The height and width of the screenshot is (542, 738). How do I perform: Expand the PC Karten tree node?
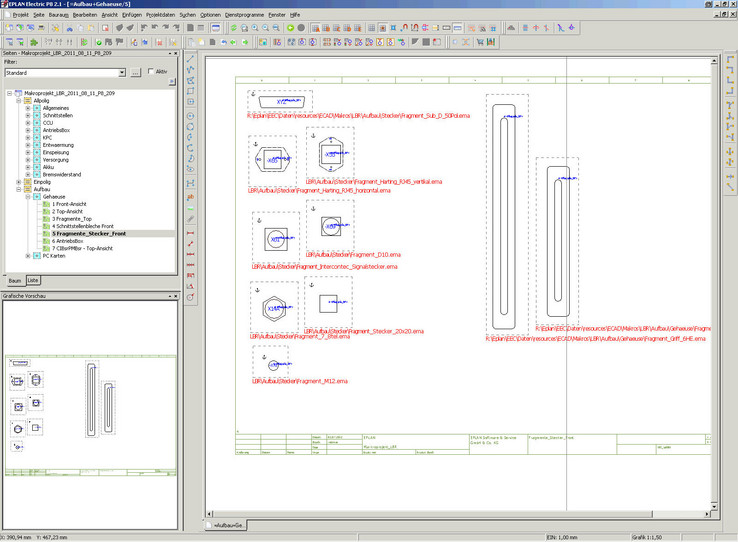(28, 256)
